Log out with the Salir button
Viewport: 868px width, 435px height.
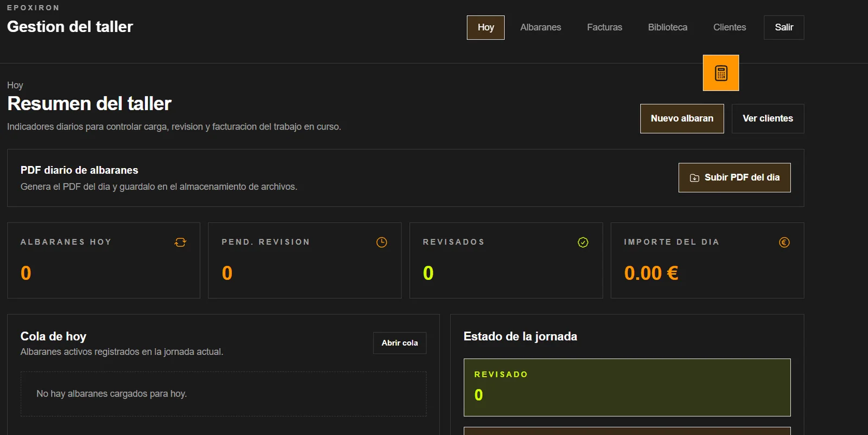point(784,27)
